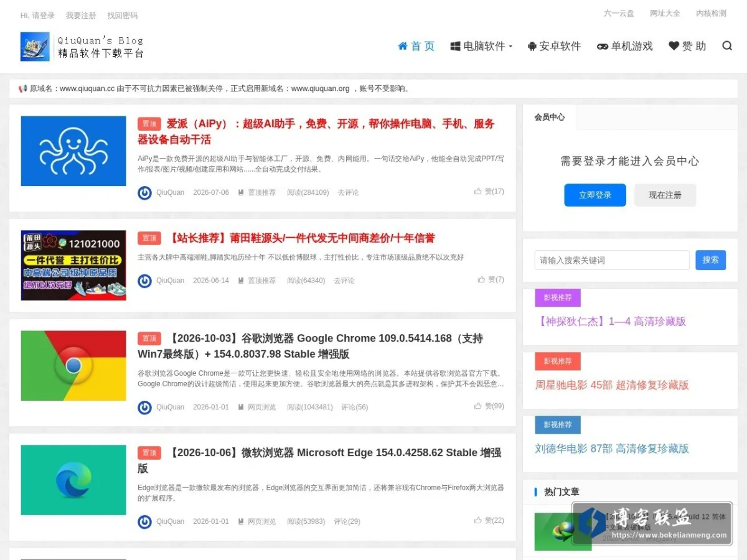The image size is (747, 560).
Task: Open the search magnifier icon in header
Action: pyautogui.click(x=727, y=45)
